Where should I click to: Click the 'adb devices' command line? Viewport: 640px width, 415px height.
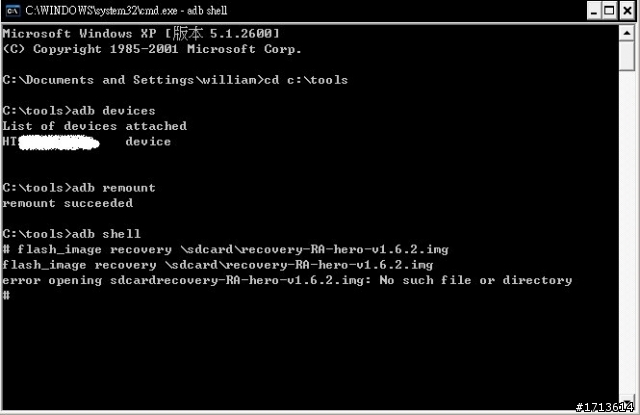pos(79,111)
